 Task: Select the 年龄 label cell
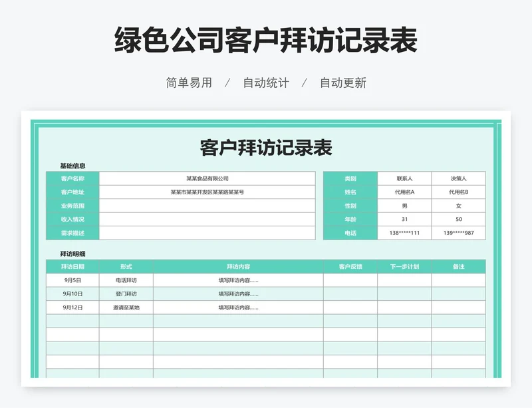[x=350, y=219]
